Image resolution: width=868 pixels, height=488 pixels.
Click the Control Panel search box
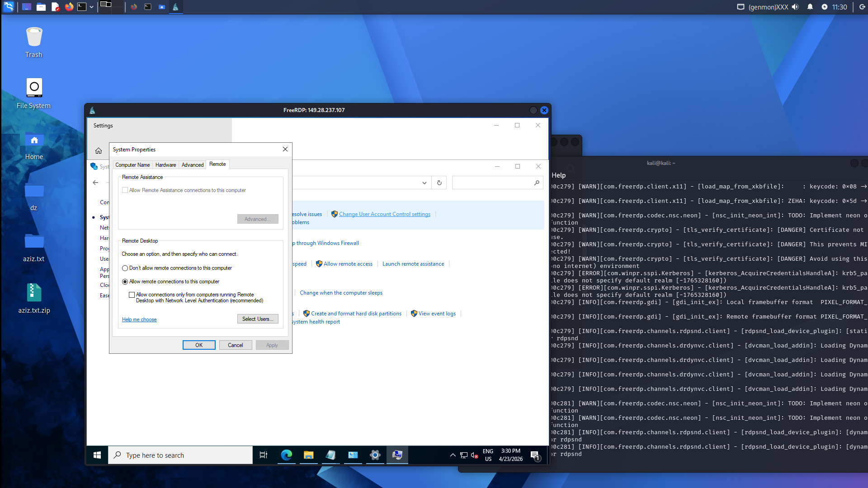coord(497,183)
